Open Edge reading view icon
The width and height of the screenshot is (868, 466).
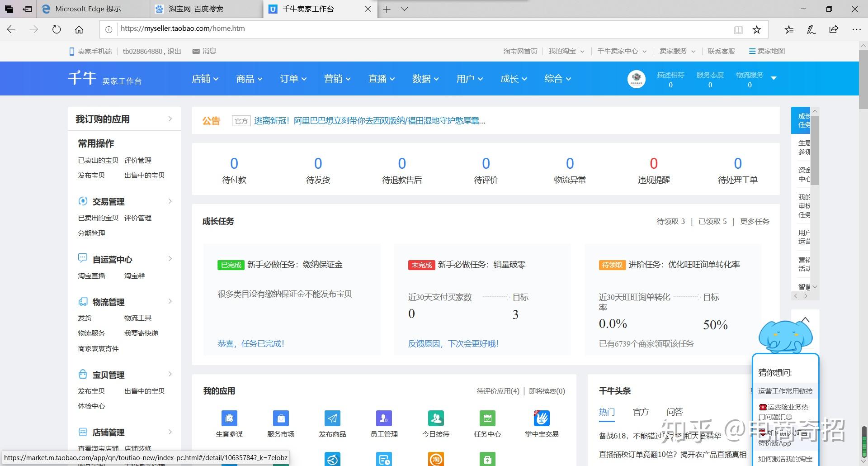pos(738,29)
